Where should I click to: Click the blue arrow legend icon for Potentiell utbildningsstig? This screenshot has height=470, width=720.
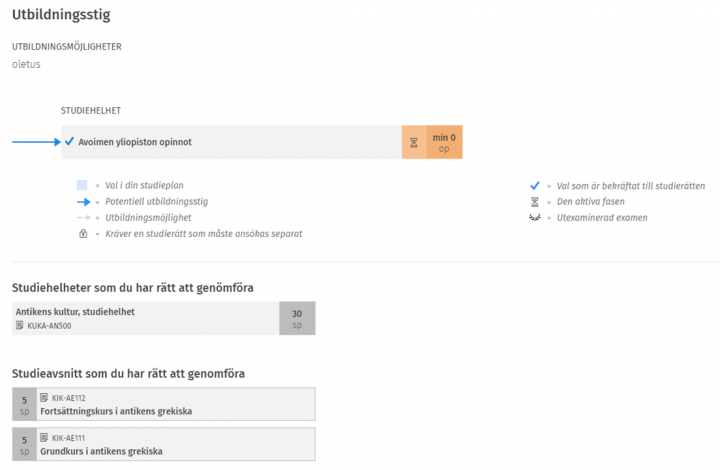click(83, 201)
